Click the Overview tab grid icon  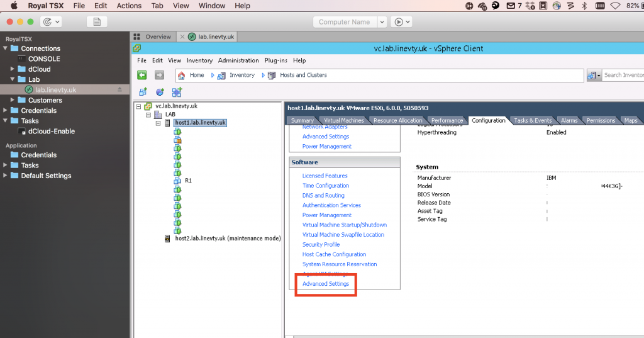(137, 37)
